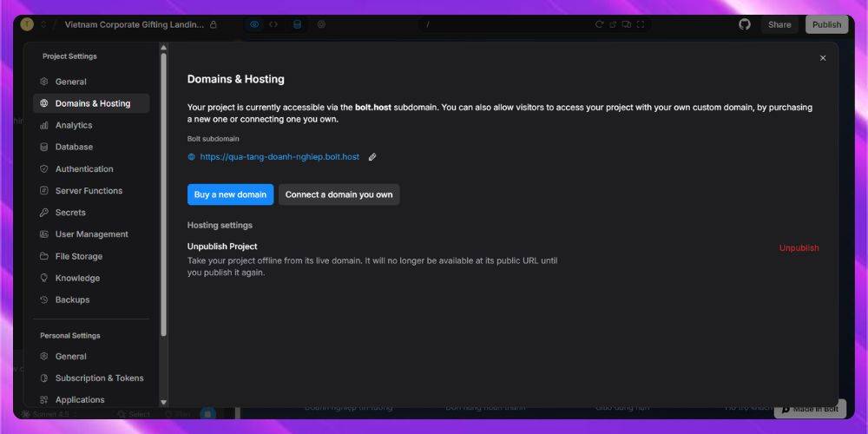The height and width of the screenshot is (434, 868).
Task: Open User Management settings
Action: [91, 234]
